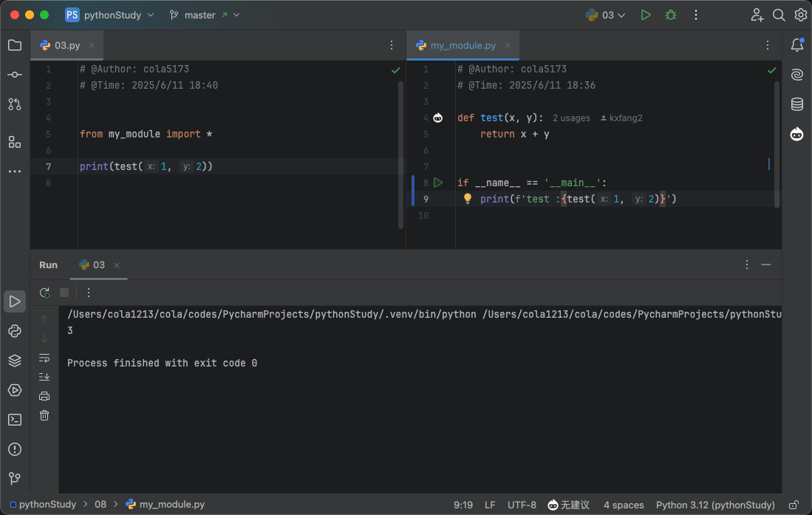Image resolution: width=812 pixels, height=515 pixels.
Task: Open the Project tool window folder icon
Action: point(15,45)
